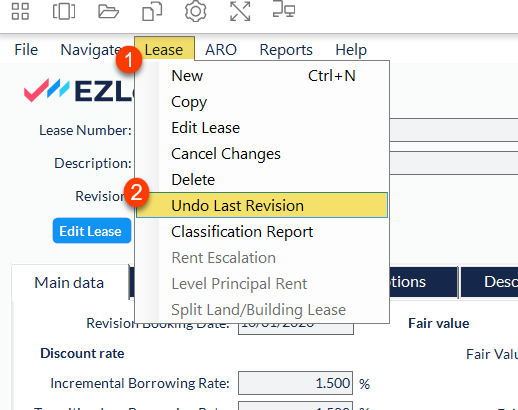Open the Navigate menu
Screen dimensions: 518x410
tap(91, 50)
